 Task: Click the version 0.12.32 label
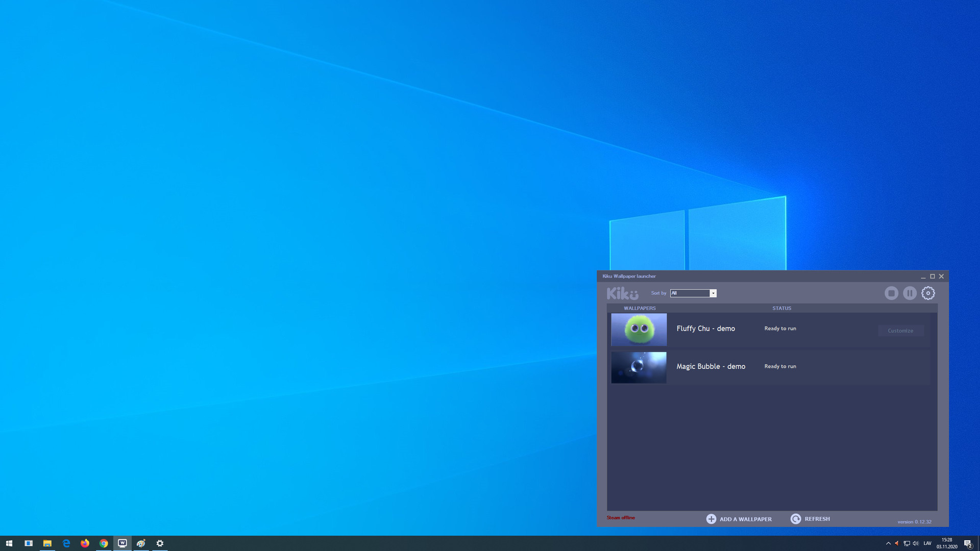point(914,522)
